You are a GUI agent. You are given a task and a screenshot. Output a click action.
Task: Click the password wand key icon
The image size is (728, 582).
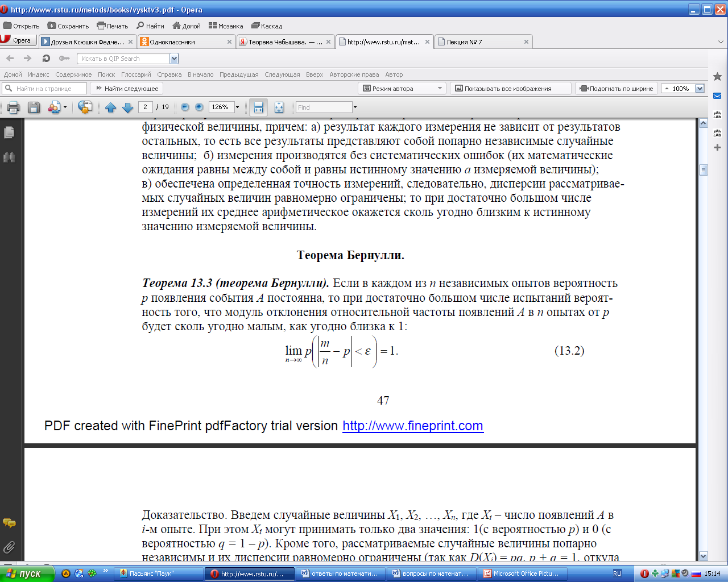click(x=64, y=59)
